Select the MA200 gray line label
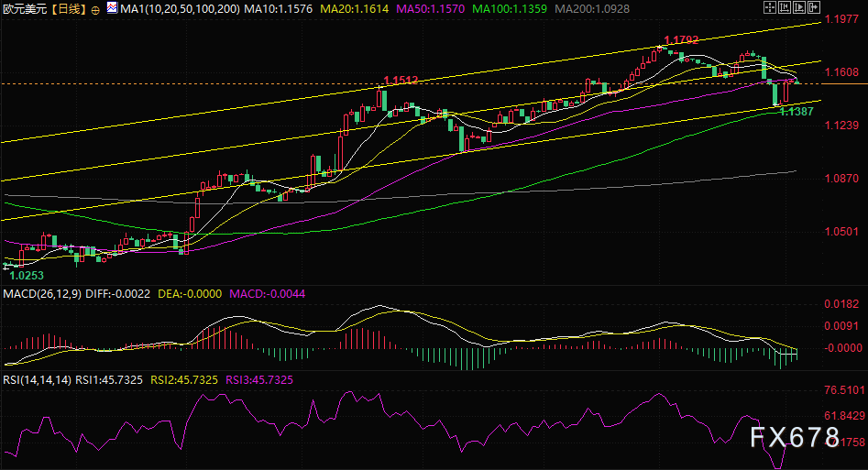Screen dimensions: 868x470 coord(592,9)
